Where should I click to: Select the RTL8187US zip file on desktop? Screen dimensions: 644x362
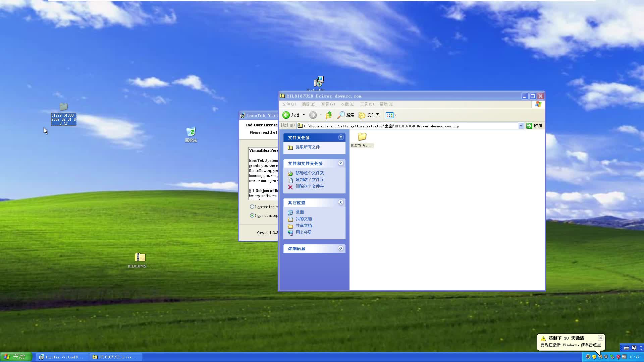click(x=140, y=260)
